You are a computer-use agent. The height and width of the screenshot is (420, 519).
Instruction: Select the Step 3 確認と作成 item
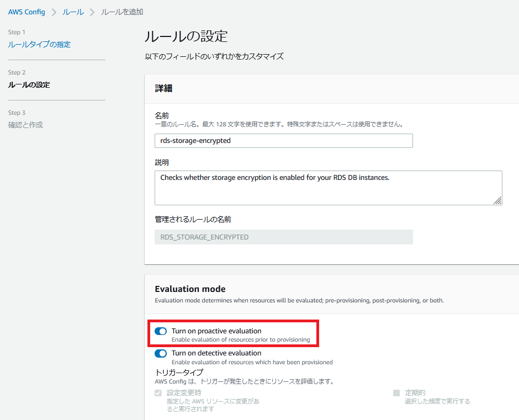pos(25,125)
